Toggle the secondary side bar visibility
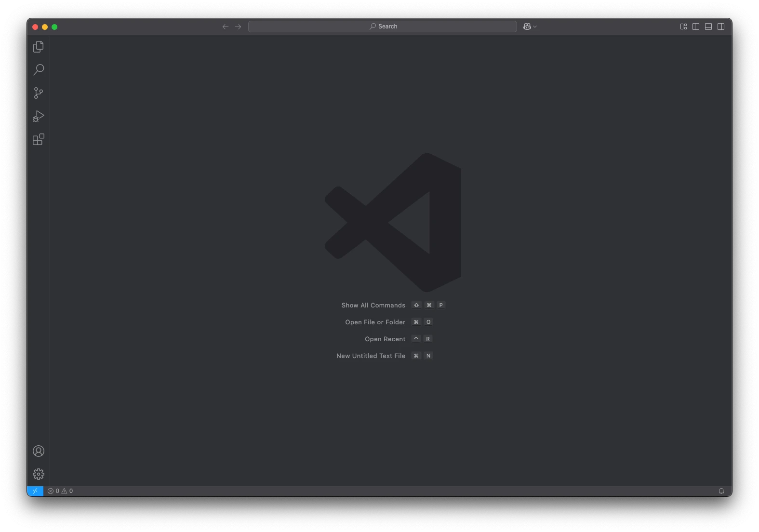This screenshot has height=532, width=759. (x=721, y=27)
